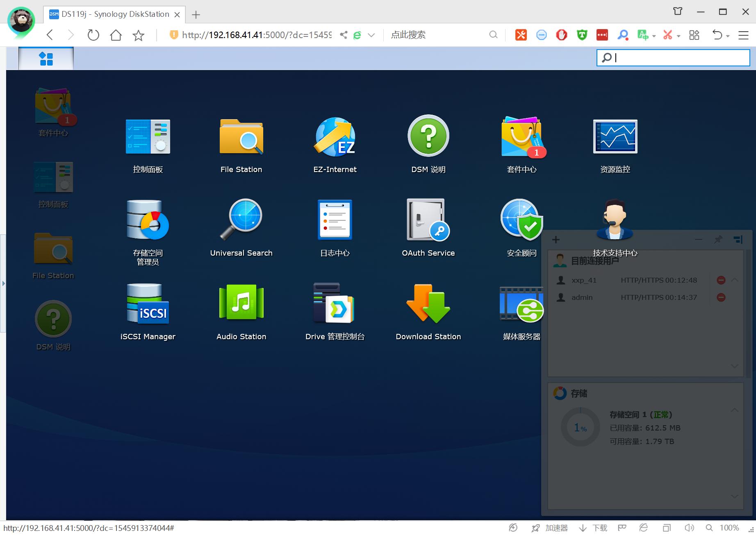Reload the current page

pyautogui.click(x=93, y=35)
